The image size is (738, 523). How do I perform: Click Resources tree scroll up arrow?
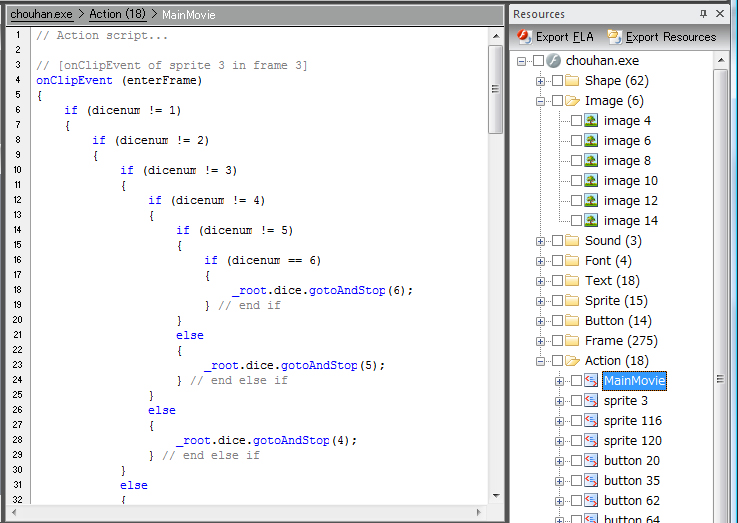pos(721,60)
